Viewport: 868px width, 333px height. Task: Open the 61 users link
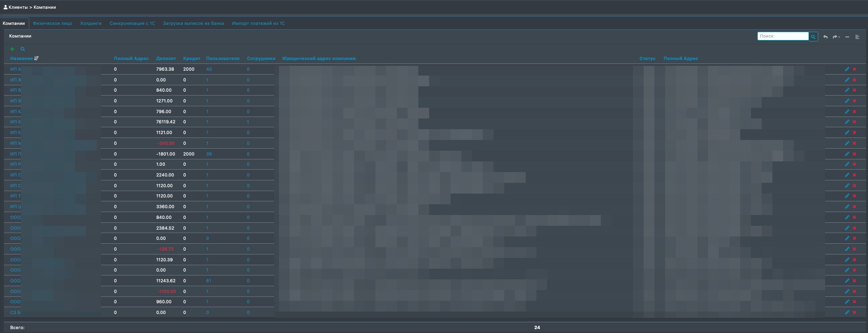point(209,281)
